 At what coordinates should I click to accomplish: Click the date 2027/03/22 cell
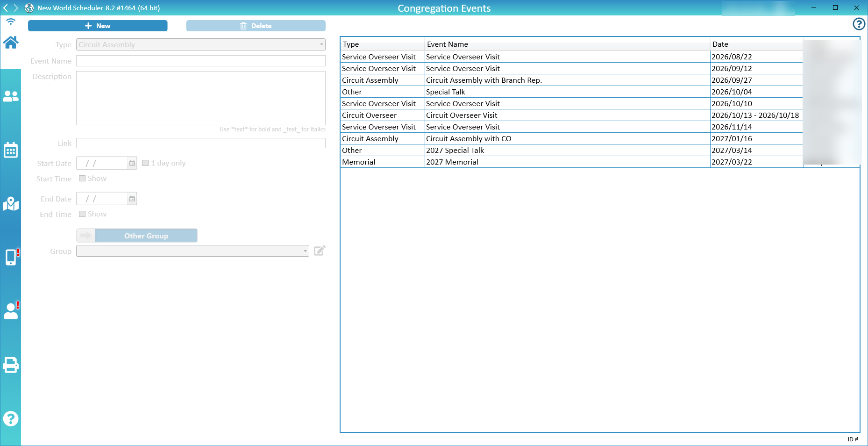tap(756, 162)
